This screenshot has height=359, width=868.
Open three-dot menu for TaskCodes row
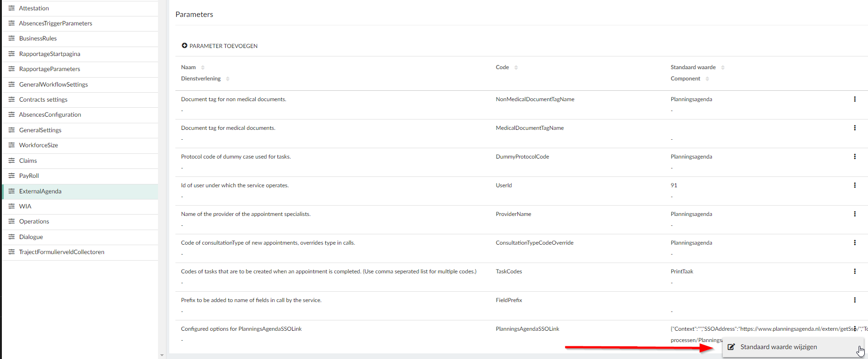click(x=854, y=271)
